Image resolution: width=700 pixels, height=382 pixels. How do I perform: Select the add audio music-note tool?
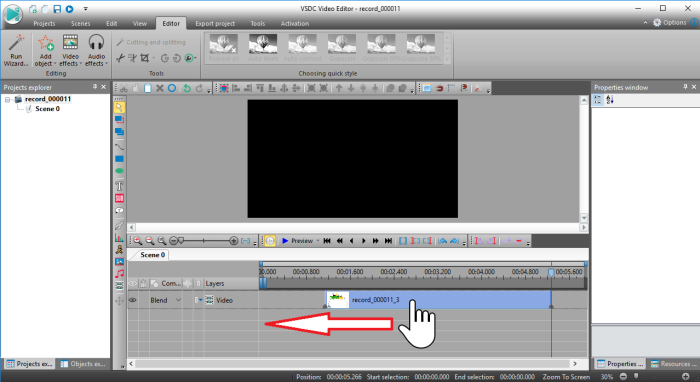pyautogui.click(x=119, y=274)
